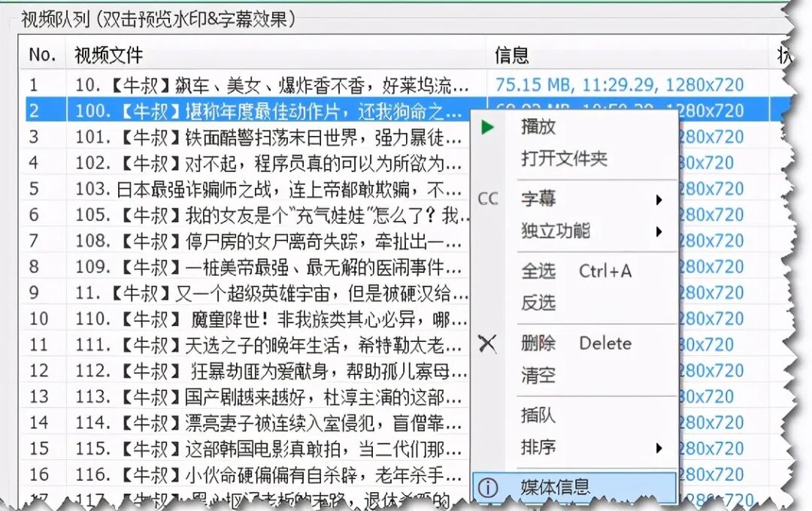The width and height of the screenshot is (812, 511).
Task: Select video 108 停尸房的女尸离奇失踪
Action: [268, 241]
